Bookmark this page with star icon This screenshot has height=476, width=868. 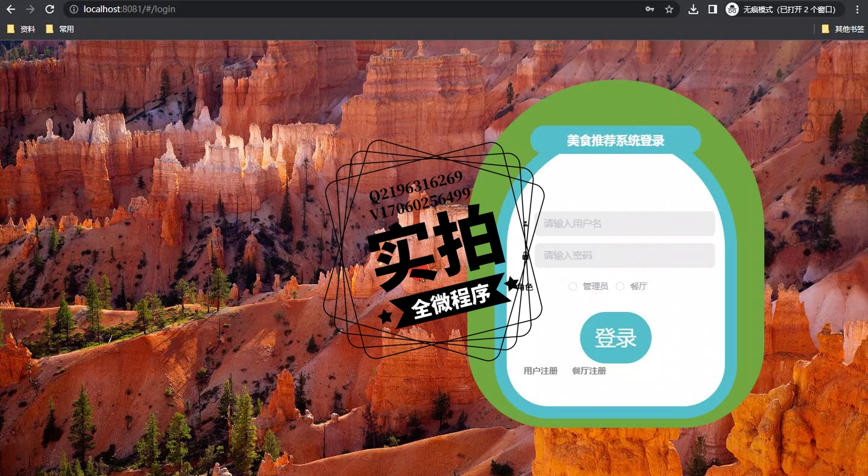pos(668,10)
